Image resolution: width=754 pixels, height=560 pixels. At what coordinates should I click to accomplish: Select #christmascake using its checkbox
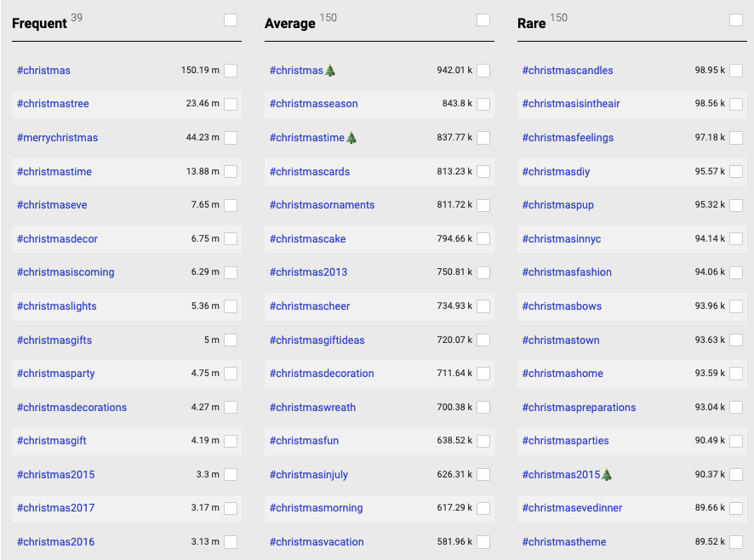pyautogui.click(x=483, y=239)
